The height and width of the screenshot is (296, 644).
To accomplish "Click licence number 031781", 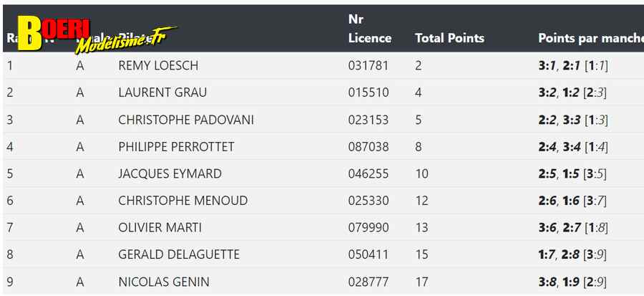I will coord(368,65).
